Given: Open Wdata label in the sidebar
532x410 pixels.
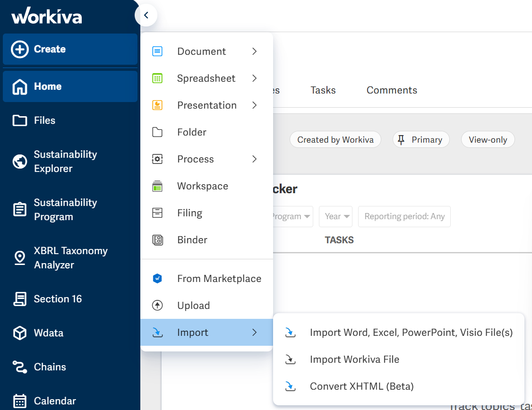Looking at the screenshot, I should click(49, 333).
